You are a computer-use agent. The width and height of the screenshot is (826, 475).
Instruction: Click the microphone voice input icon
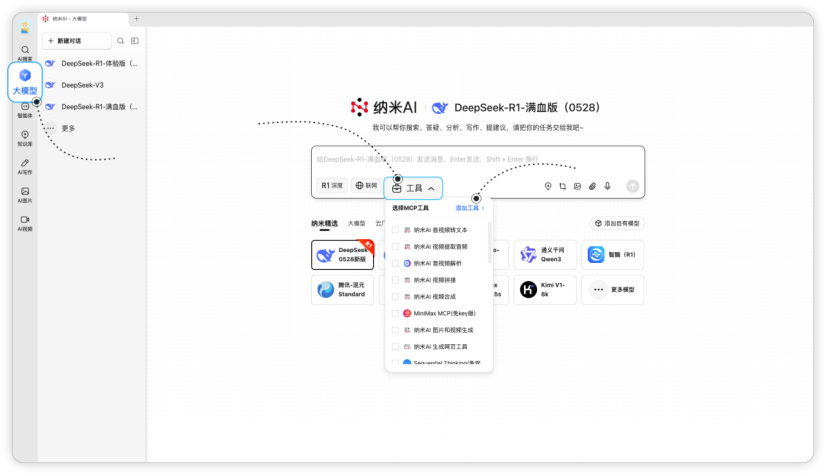pyautogui.click(x=607, y=186)
